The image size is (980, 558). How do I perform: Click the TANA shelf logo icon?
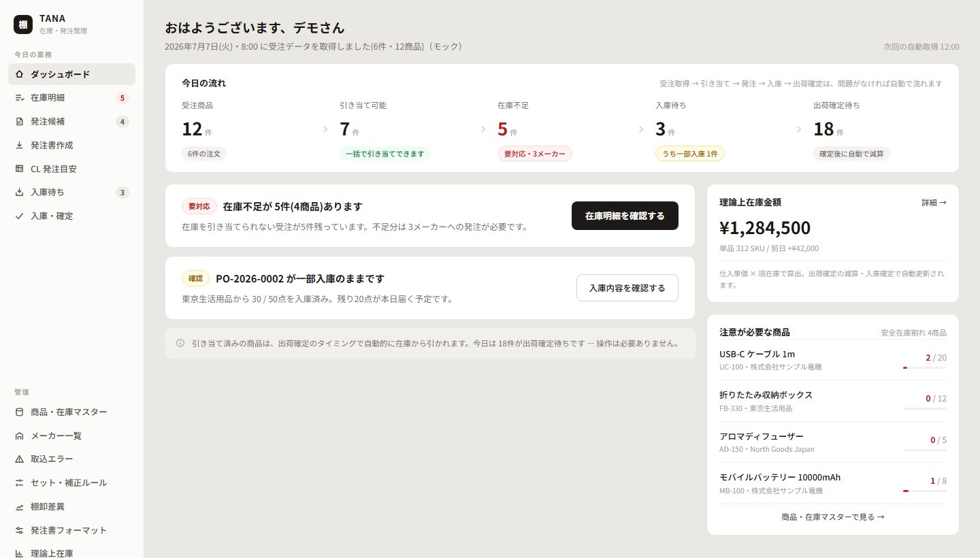pyautogui.click(x=23, y=24)
